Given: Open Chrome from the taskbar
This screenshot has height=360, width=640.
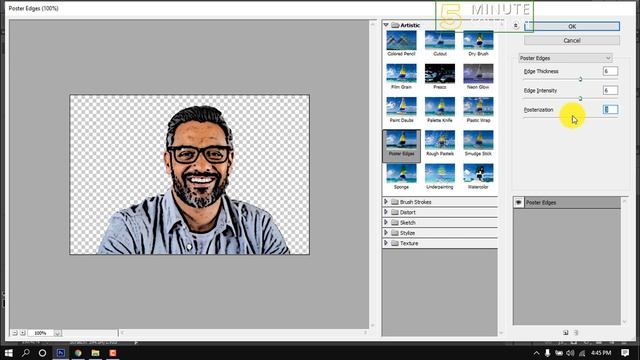Looking at the screenshot, I should 78,353.
